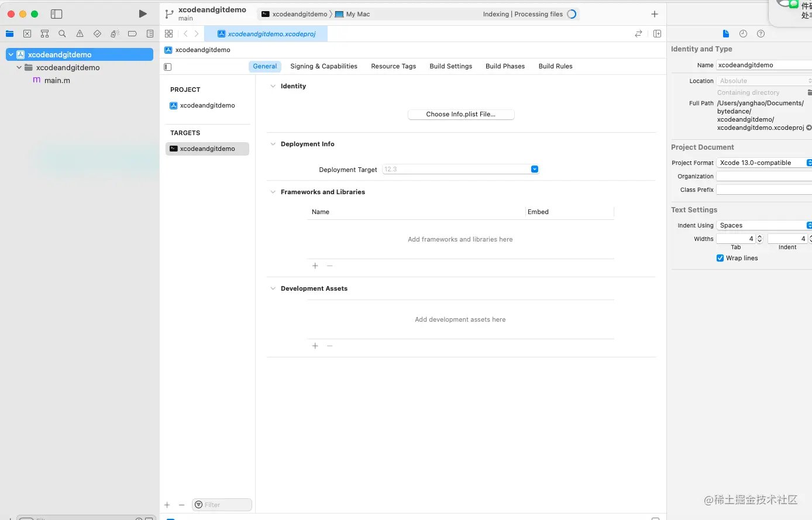The height and width of the screenshot is (520, 812).
Task: Open the Library with the plus button
Action: tap(655, 14)
